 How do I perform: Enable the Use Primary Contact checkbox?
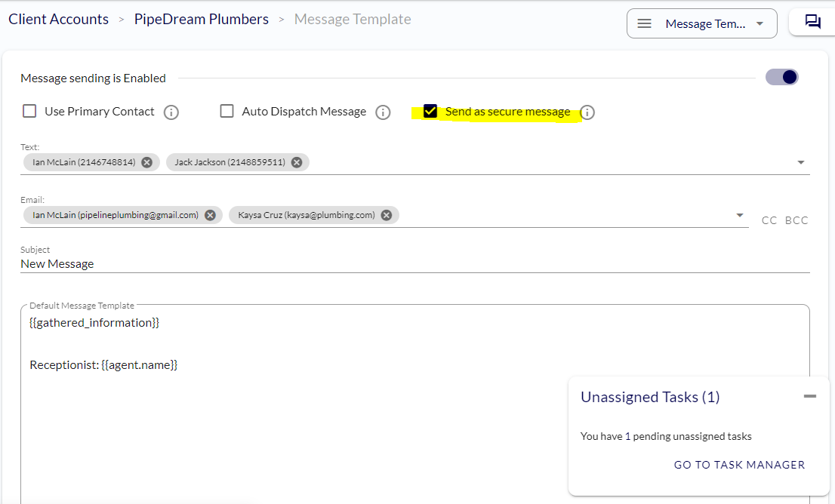29,111
